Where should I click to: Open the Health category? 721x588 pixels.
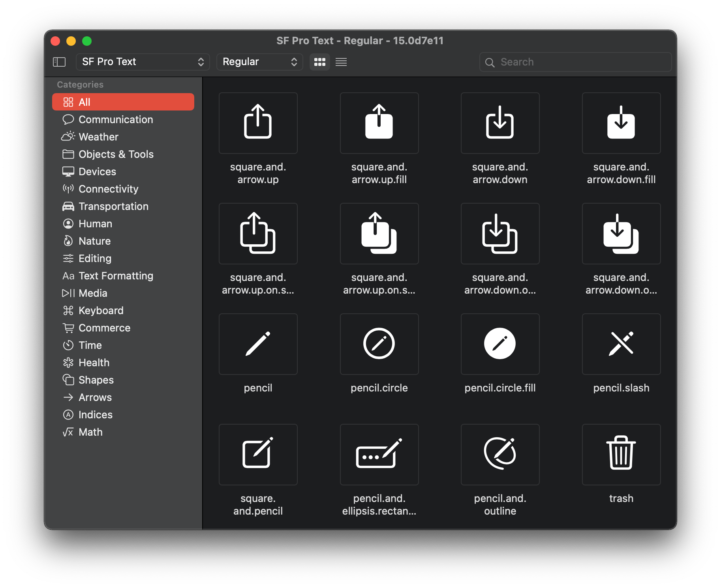click(123, 363)
